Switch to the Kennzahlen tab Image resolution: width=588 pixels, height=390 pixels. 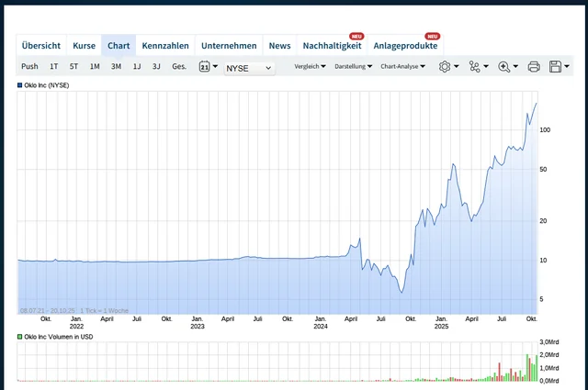pos(165,46)
